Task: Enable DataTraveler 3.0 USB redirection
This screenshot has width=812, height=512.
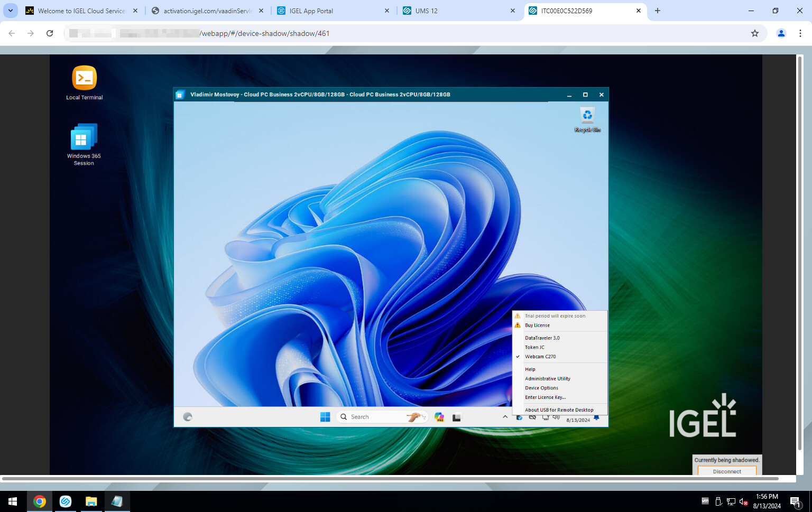Action: (542, 338)
